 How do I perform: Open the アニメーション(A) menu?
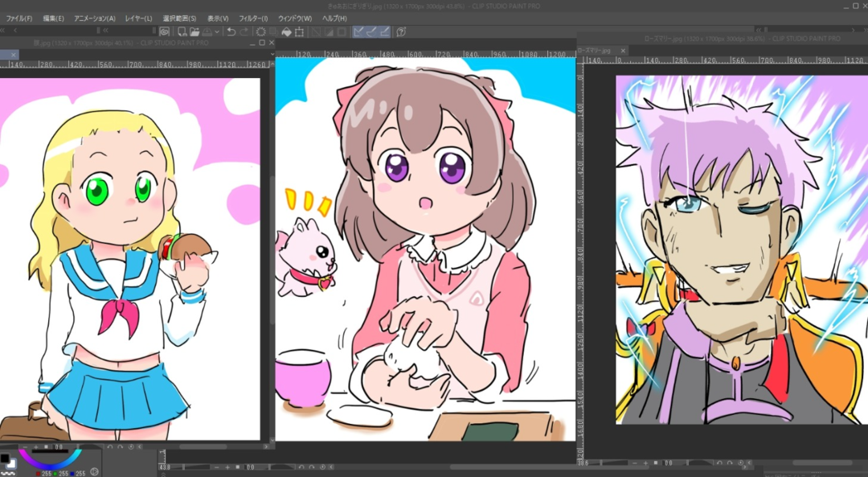pos(95,19)
